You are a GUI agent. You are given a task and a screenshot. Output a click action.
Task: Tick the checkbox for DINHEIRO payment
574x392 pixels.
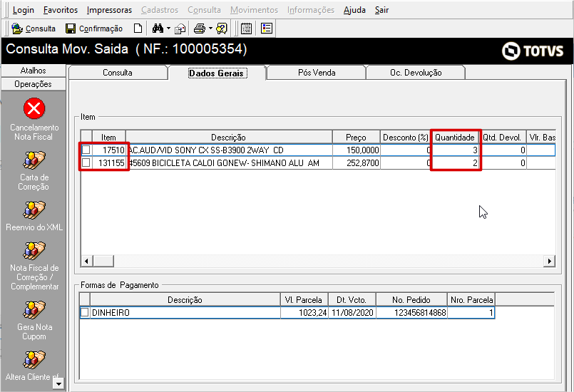click(85, 313)
